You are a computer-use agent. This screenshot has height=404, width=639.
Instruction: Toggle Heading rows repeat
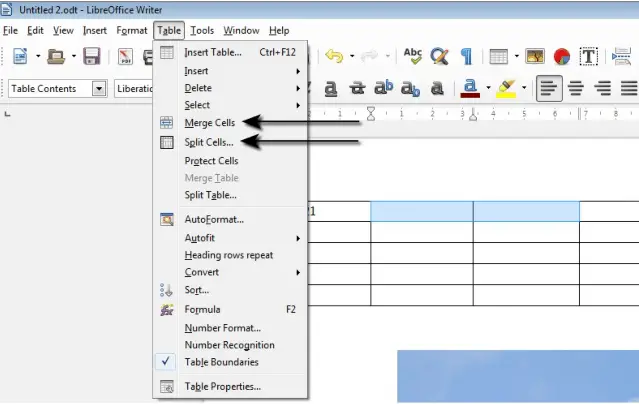[230, 255]
